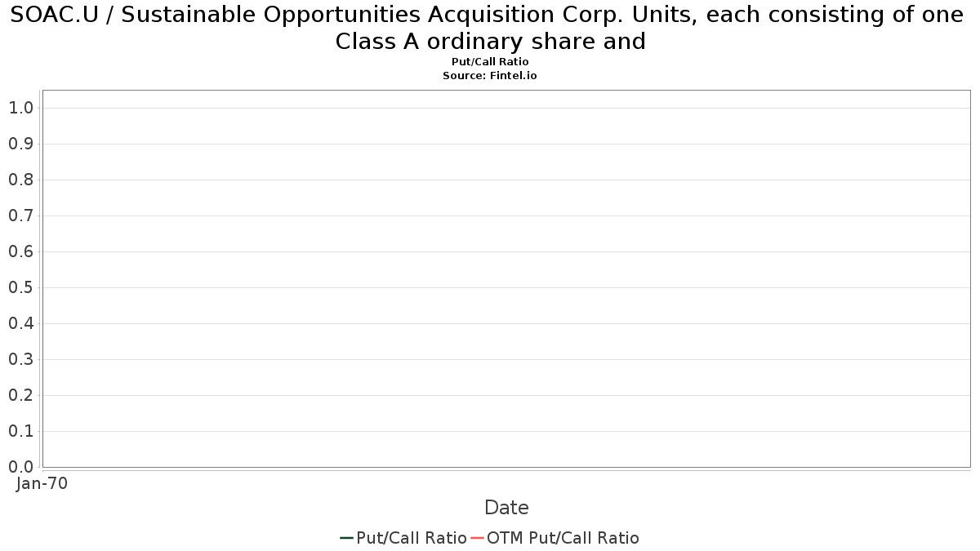Viewport: 980px width, 551px height.
Task: Click the Put/Call Ratio subtitle text
Action: pos(490,62)
